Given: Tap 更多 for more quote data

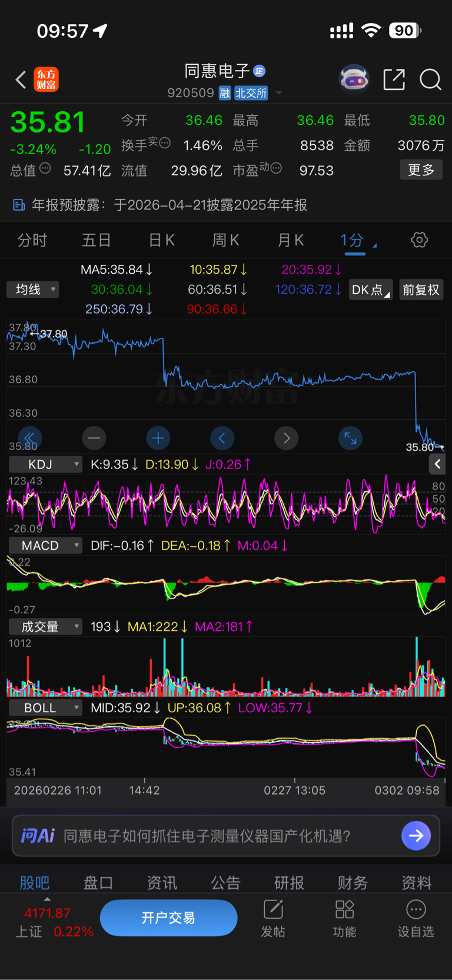Looking at the screenshot, I should [x=421, y=170].
